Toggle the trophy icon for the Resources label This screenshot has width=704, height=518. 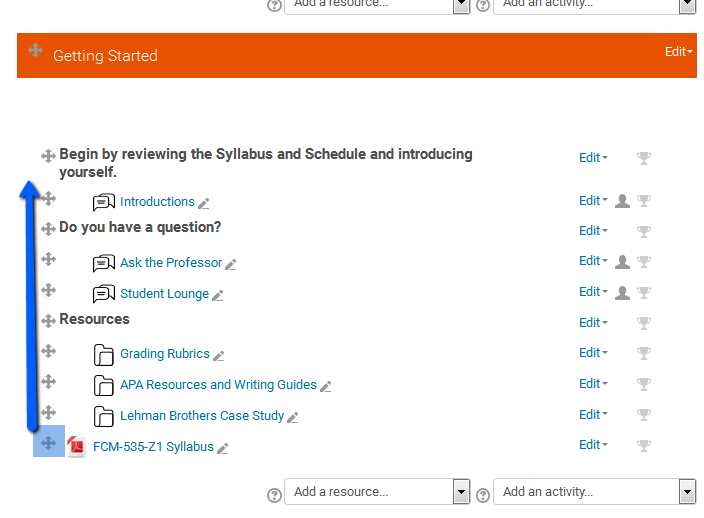coord(644,323)
